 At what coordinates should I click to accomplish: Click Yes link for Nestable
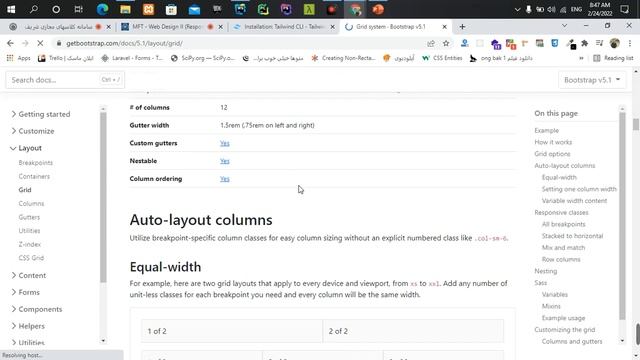coord(224,161)
